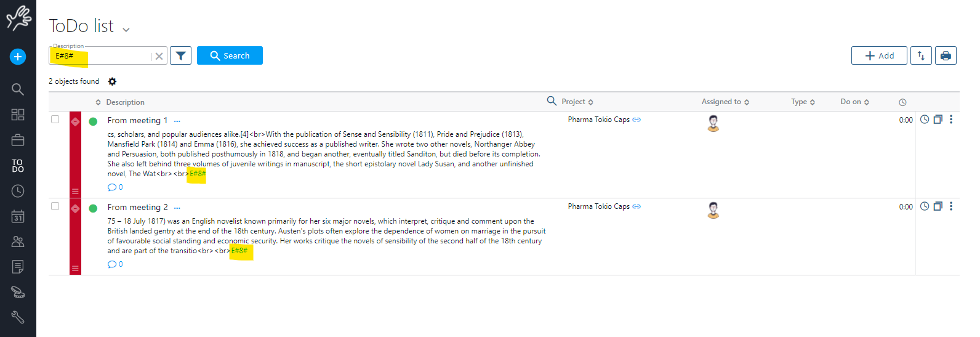The width and height of the screenshot is (980, 337).
Task: Open the calendar icon in sidebar
Action: 18,216
